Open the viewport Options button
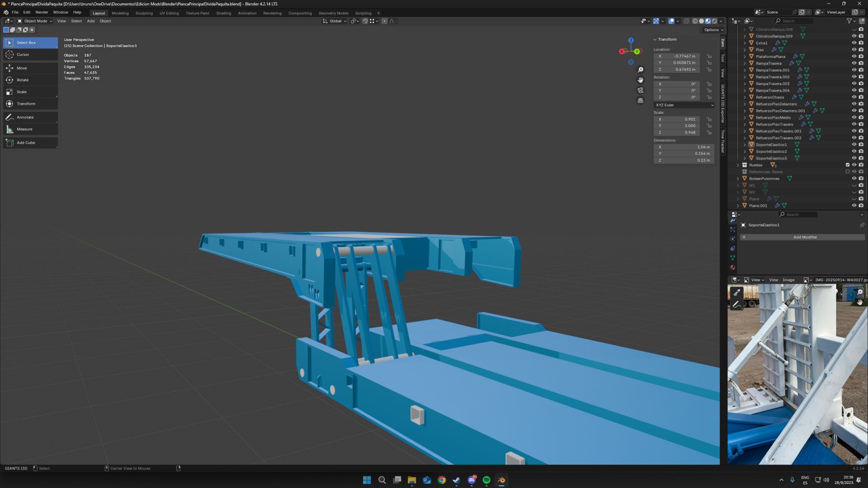 [x=713, y=30]
